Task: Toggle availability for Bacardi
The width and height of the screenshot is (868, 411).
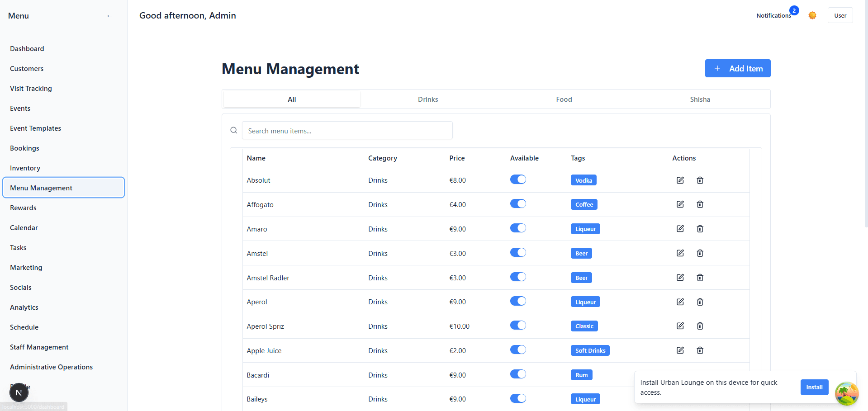Action: [518, 374]
